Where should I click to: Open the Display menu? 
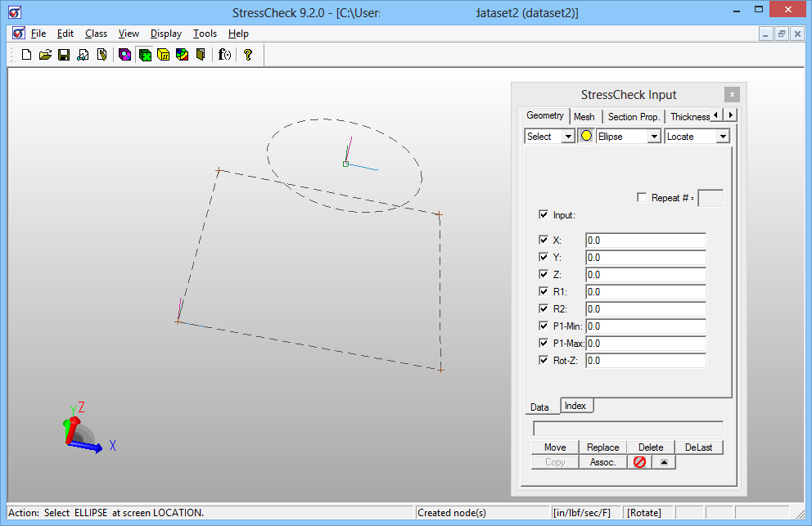(x=166, y=34)
